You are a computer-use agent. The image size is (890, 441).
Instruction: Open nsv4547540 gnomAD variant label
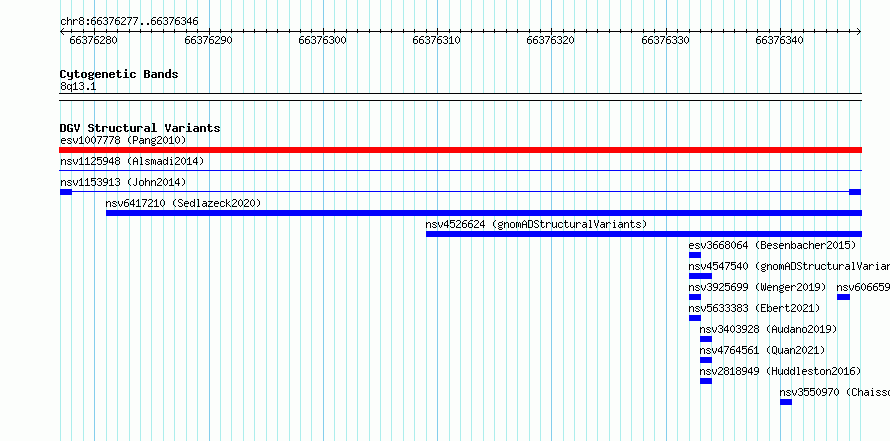click(789, 266)
